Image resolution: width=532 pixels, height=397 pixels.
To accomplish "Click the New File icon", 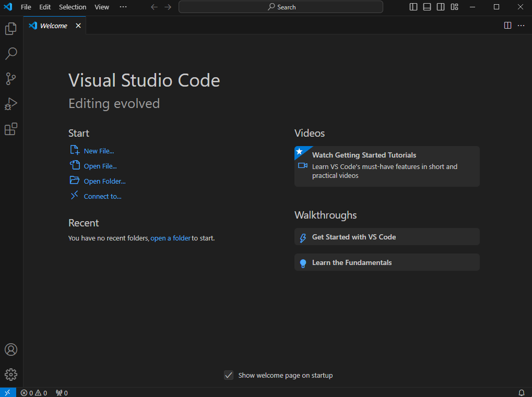I will coord(75,150).
